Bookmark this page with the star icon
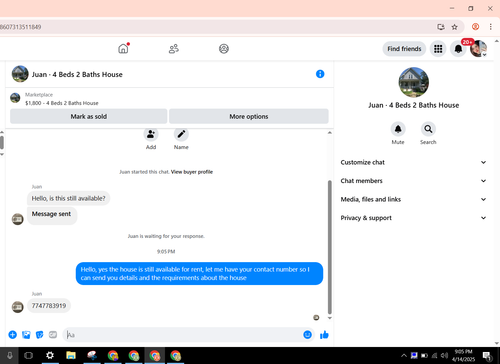The image size is (500, 364). (x=454, y=27)
